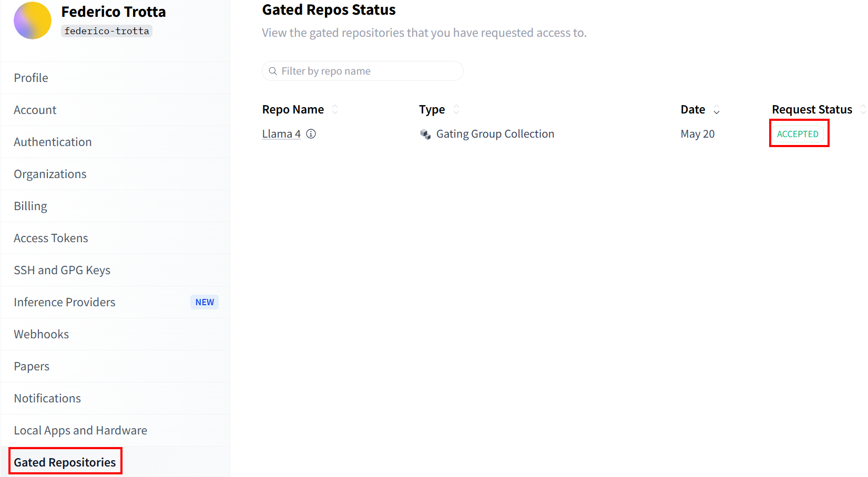
Task: Open the Webhooks settings page
Action: 41,334
